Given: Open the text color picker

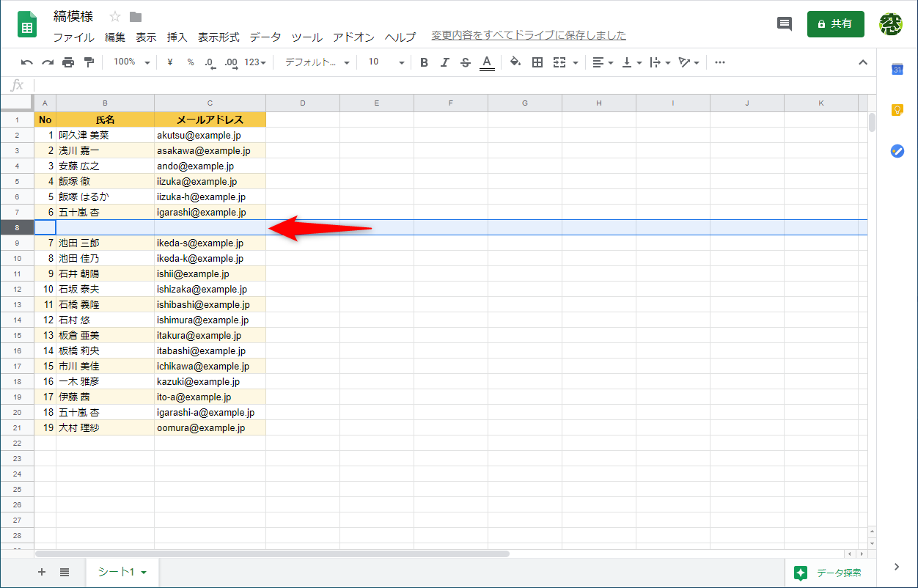Looking at the screenshot, I should point(486,62).
